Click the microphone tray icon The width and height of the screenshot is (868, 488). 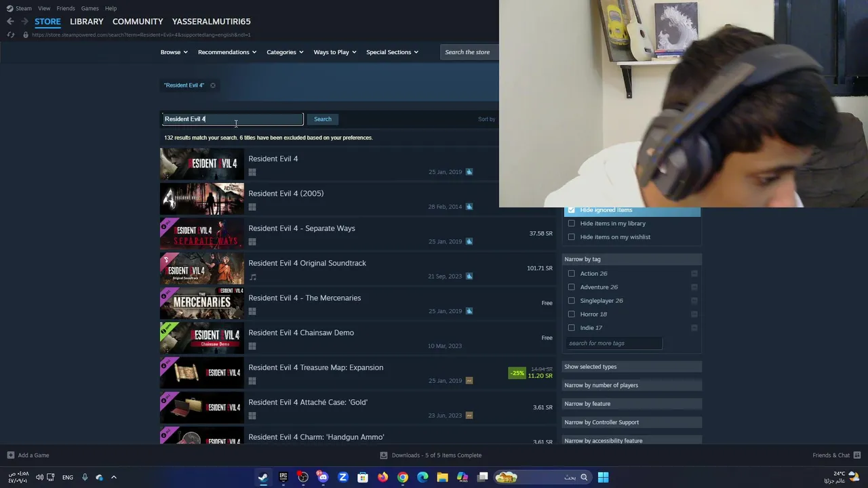(85, 477)
